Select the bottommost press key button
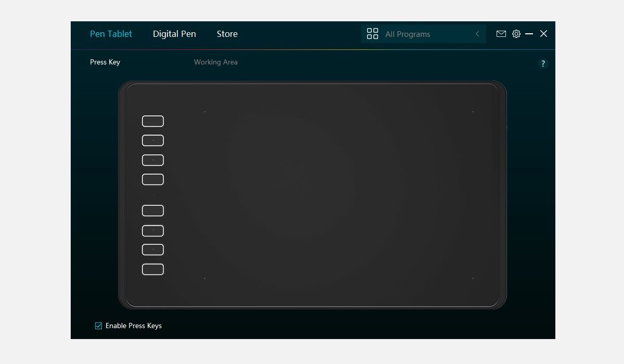The image size is (624, 364). (x=152, y=269)
